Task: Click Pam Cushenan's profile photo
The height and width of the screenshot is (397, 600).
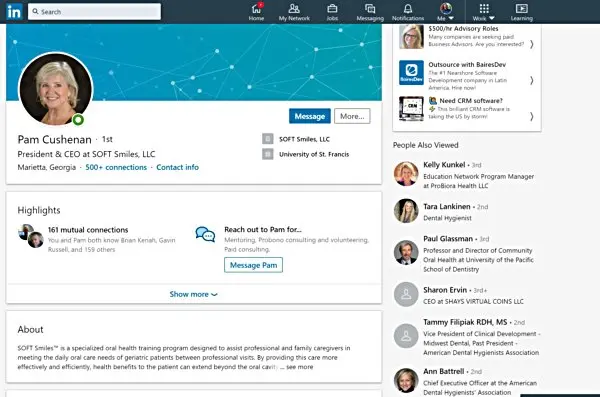Action: click(x=56, y=89)
